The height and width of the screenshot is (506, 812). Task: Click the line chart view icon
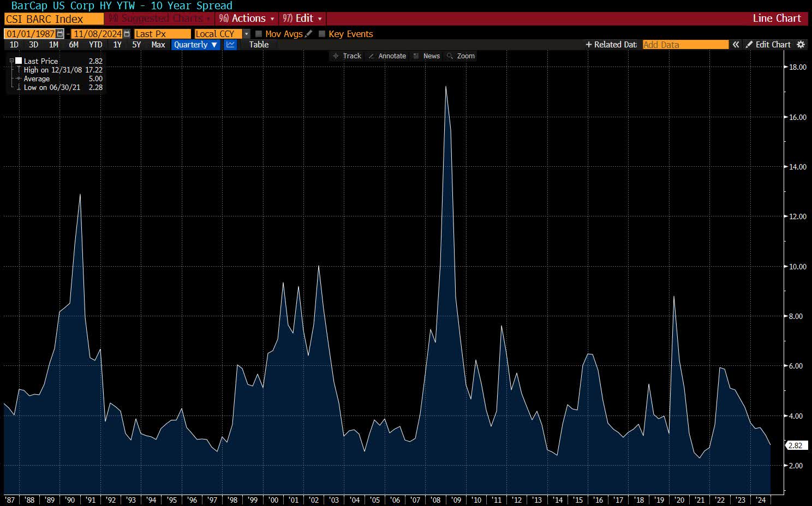pos(230,45)
